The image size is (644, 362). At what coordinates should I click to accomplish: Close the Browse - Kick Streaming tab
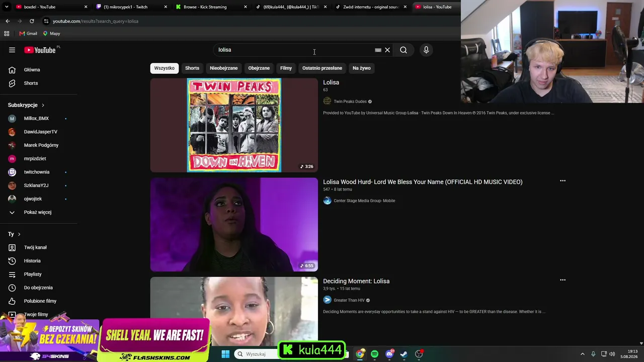(246, 7)
